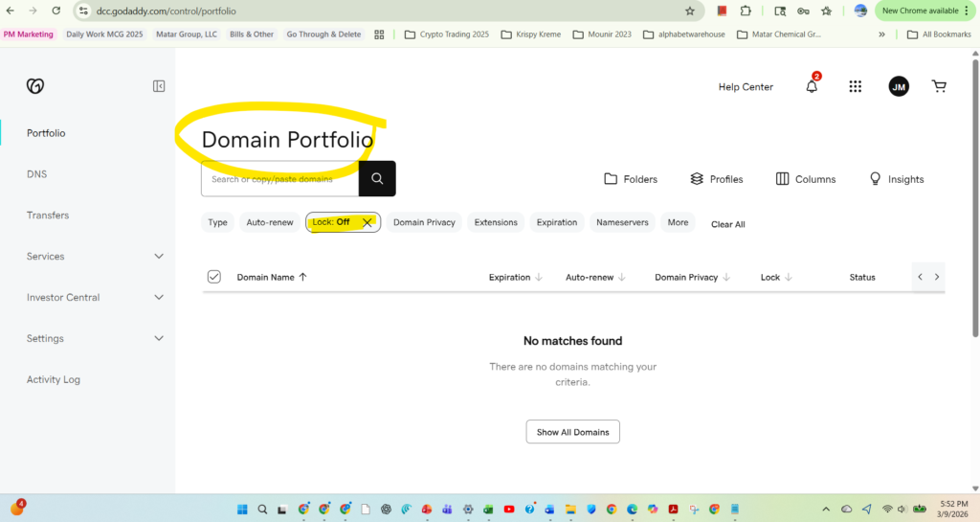Open the apps grid menu

point(856,87)
